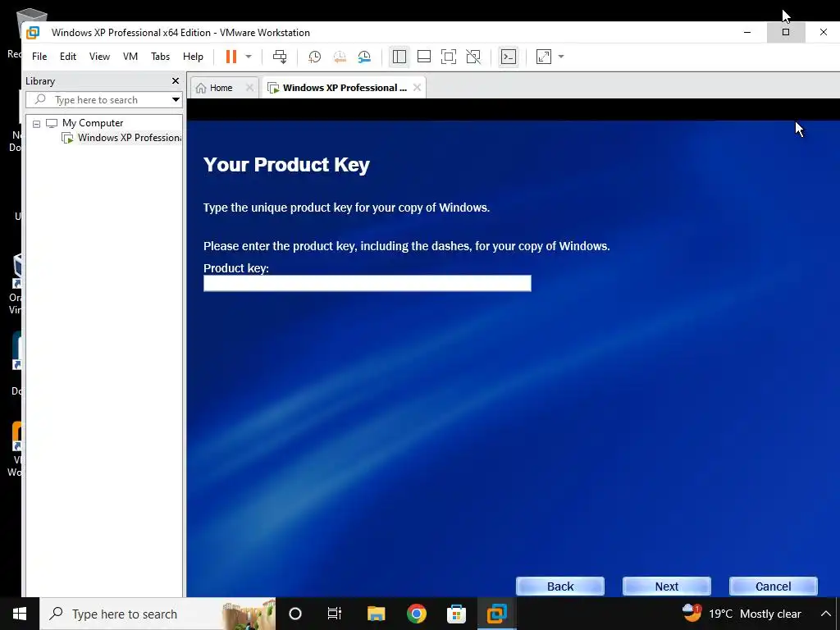
Task: Open the weather widget showing 19°C
Action: (x=742, y=614)
